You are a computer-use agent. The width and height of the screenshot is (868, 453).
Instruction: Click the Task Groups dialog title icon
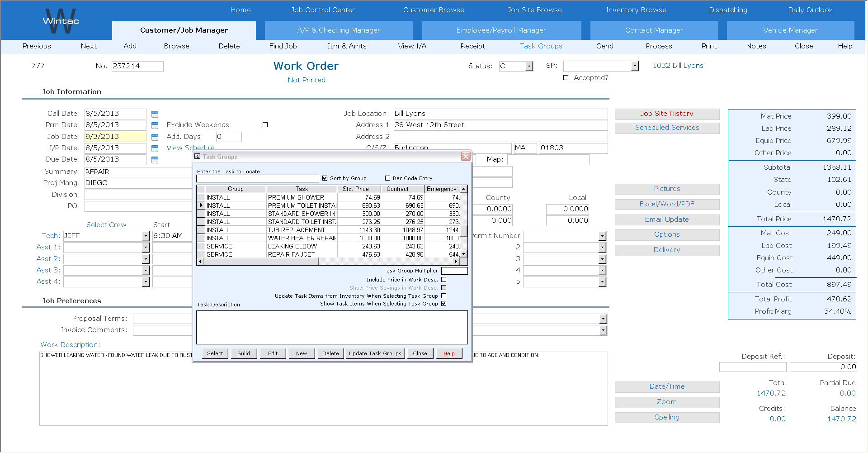pos(198,157)
